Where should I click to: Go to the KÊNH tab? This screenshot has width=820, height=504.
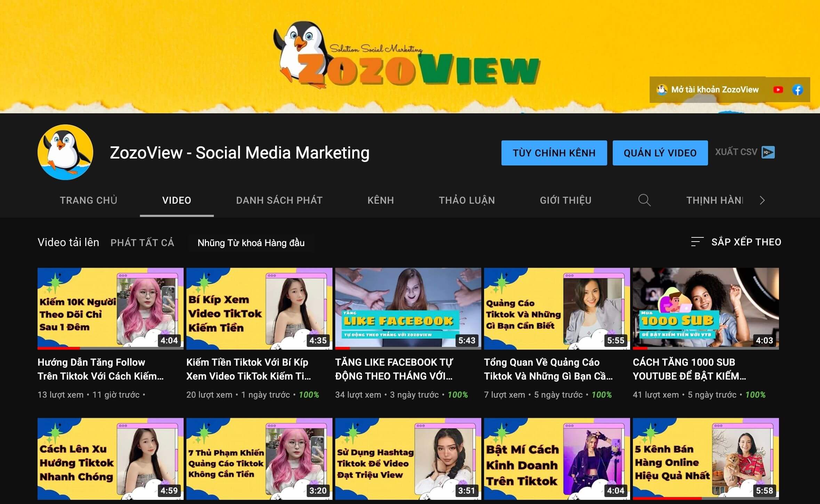pyautogui.click(x=380, y=200)
